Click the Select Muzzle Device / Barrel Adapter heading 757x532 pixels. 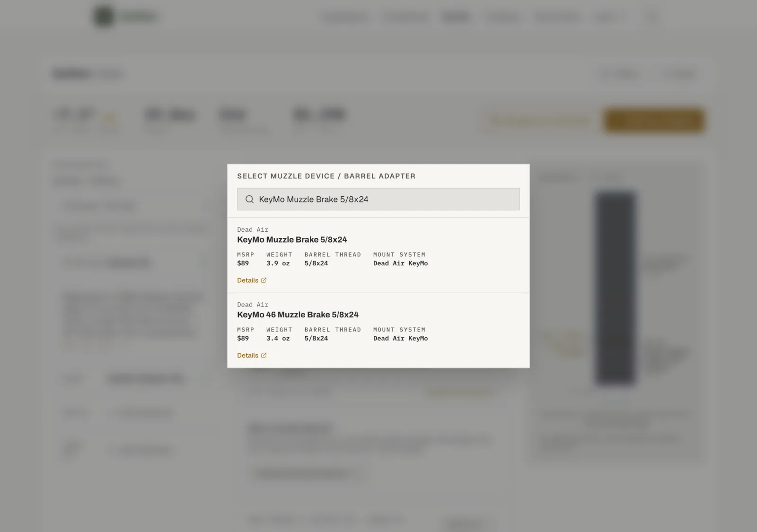pyautogui.click(x=326, y=176)
